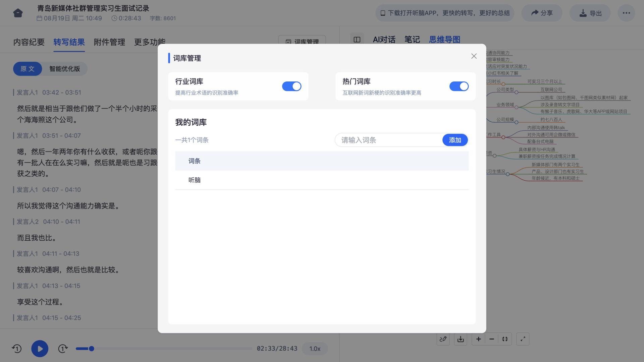
Task: Download the mind map image
Action: 460,339
